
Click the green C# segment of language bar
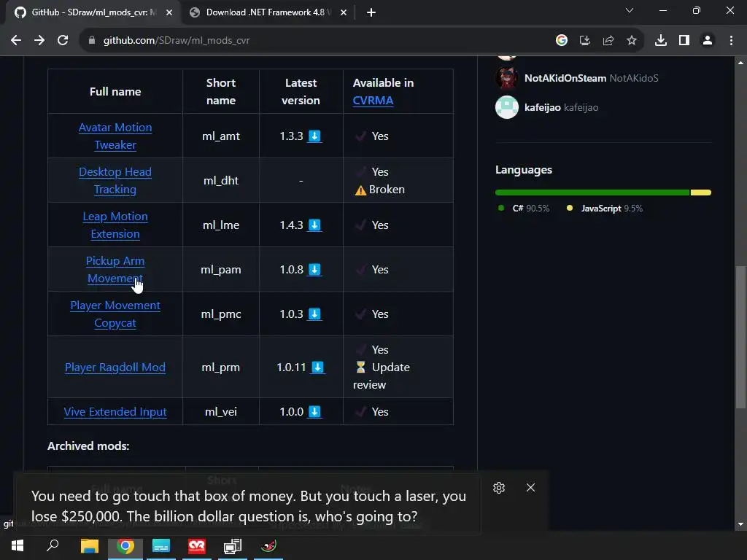click(592, 192)
